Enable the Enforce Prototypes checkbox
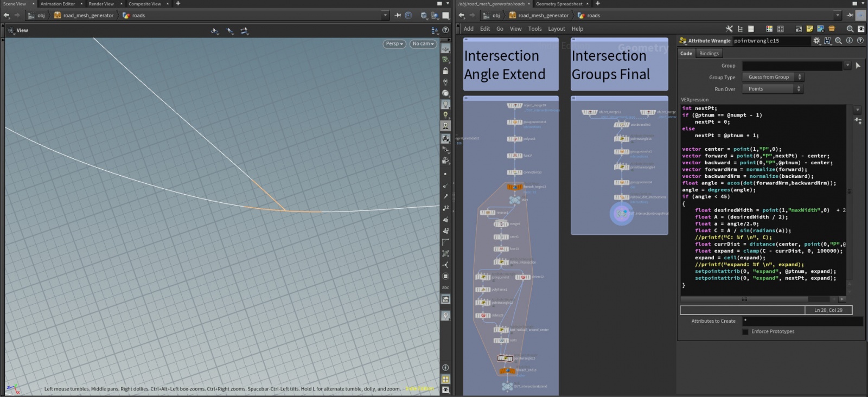 coord(745,331)
